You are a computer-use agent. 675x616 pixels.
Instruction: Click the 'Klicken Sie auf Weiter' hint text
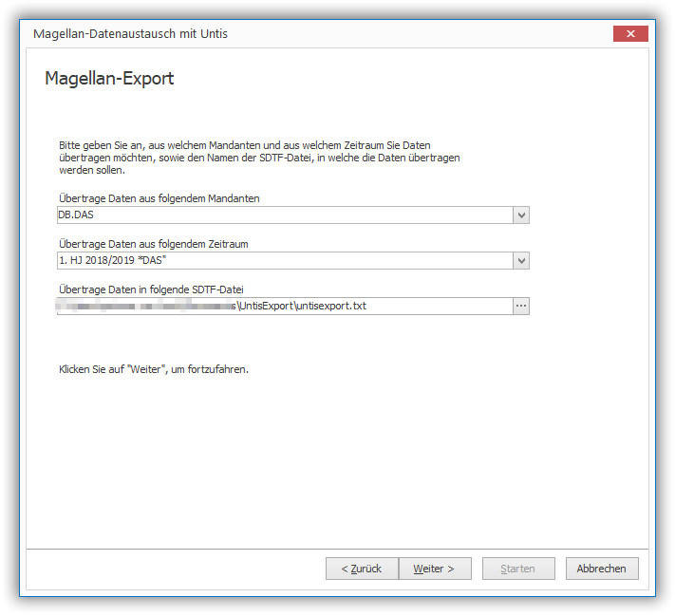(153, 368)
